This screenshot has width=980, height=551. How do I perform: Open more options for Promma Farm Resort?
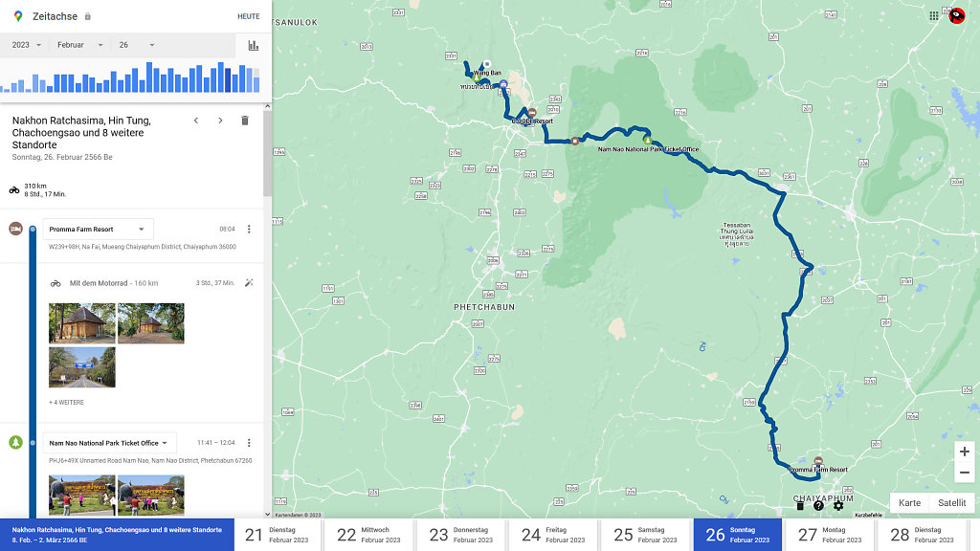pos(249,230)
